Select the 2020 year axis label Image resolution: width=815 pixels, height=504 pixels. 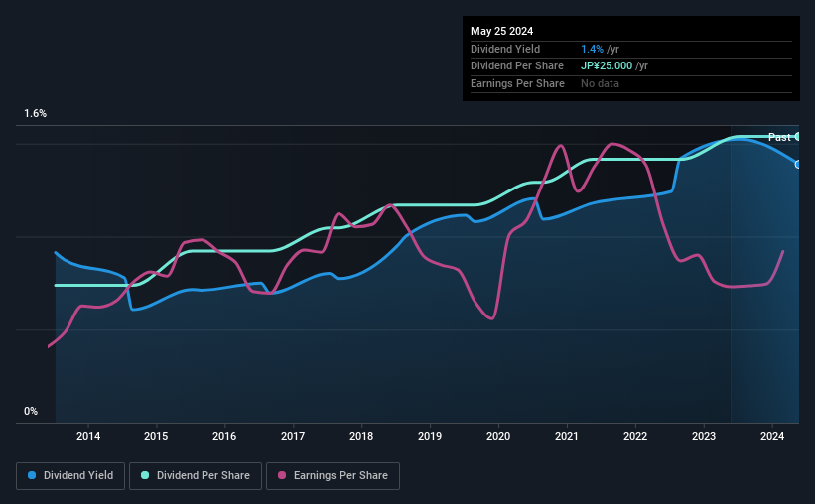tap(498, 436)
